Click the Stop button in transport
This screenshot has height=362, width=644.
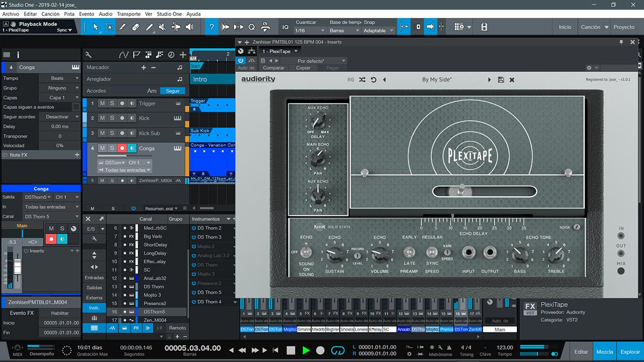coord(290,350)
